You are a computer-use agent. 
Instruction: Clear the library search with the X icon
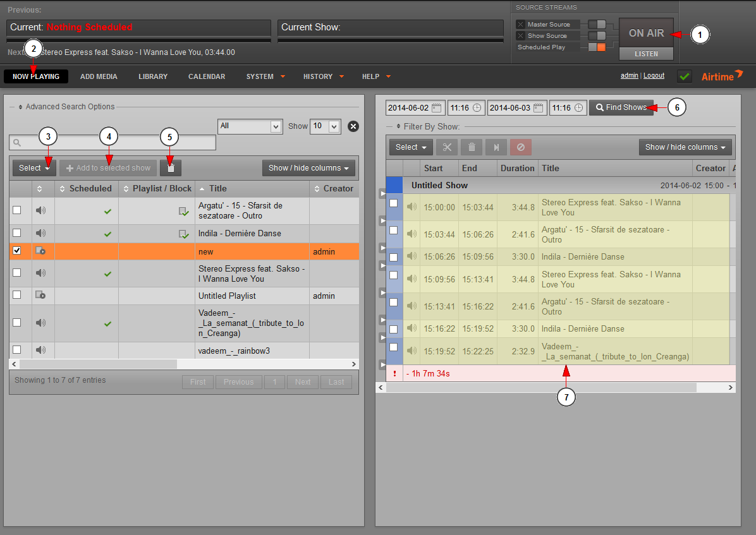pyautogui.click(x=353, y=126)
